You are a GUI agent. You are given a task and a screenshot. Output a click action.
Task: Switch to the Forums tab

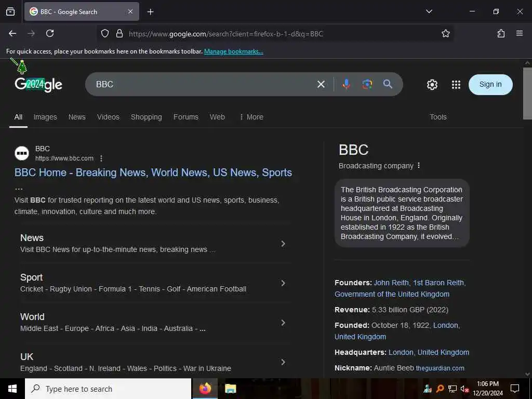point(186,117)
